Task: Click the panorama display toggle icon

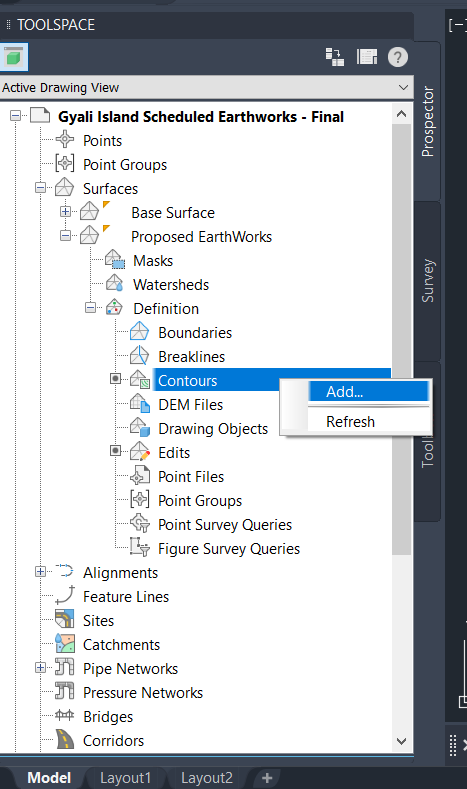Action: [367, 57]
